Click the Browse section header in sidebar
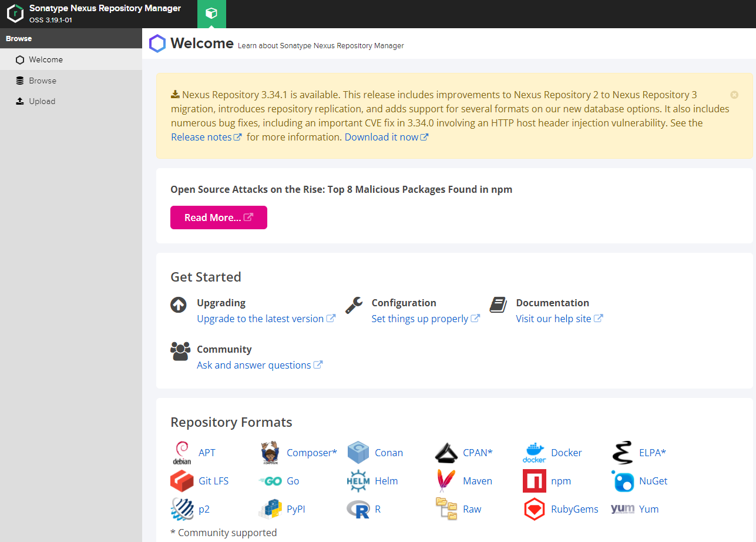Viewport: 756px width, 542px height. click(x=71, y=38)
